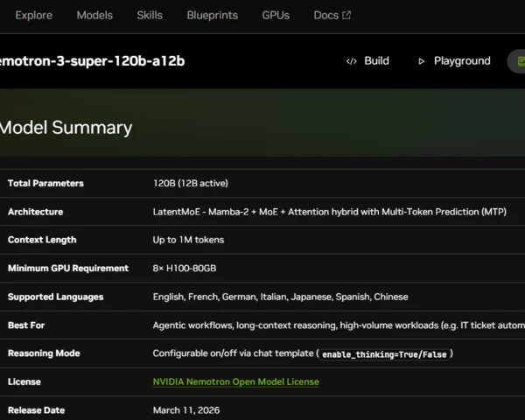Viewport: 525px width, 420px height.
Task: Click the code brackets icon before Build
Action: click(x=351, y=61)
